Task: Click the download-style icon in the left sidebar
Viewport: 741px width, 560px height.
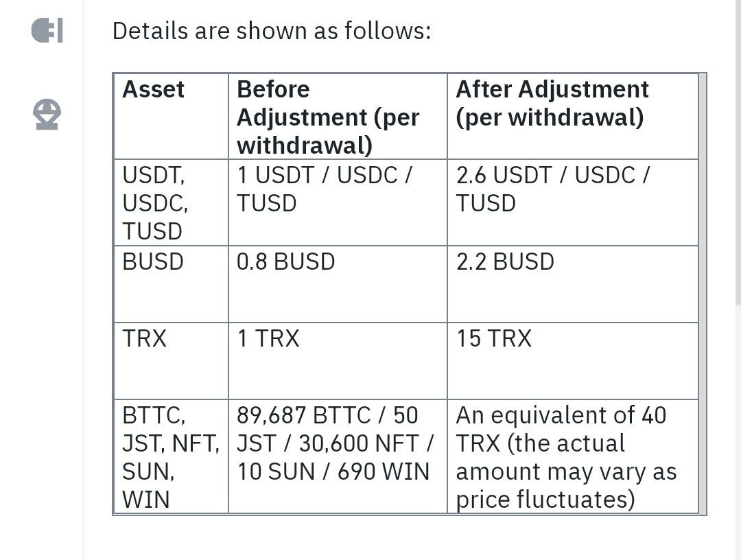Action: pos(47,115)
